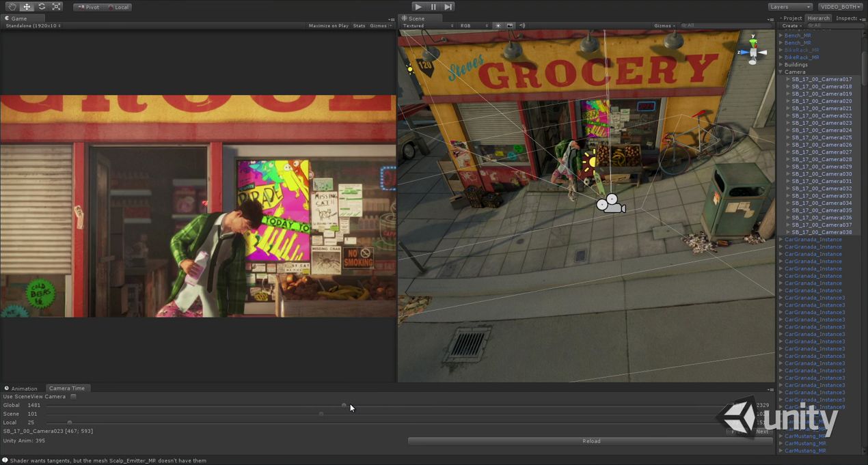Viewport: 868px width, 465px height.
Task: Select the Move tool in the toolbar
Action: coord(27,7)
